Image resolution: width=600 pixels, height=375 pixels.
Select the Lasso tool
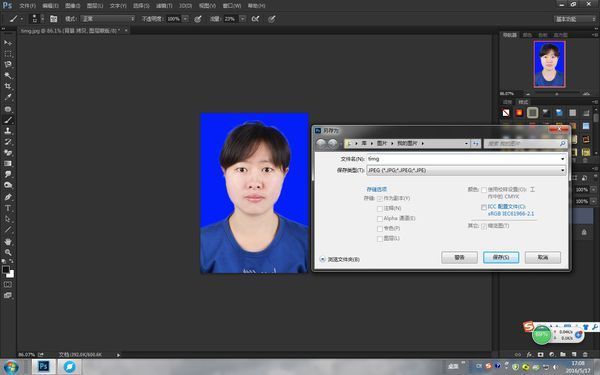tap(8, 65)
